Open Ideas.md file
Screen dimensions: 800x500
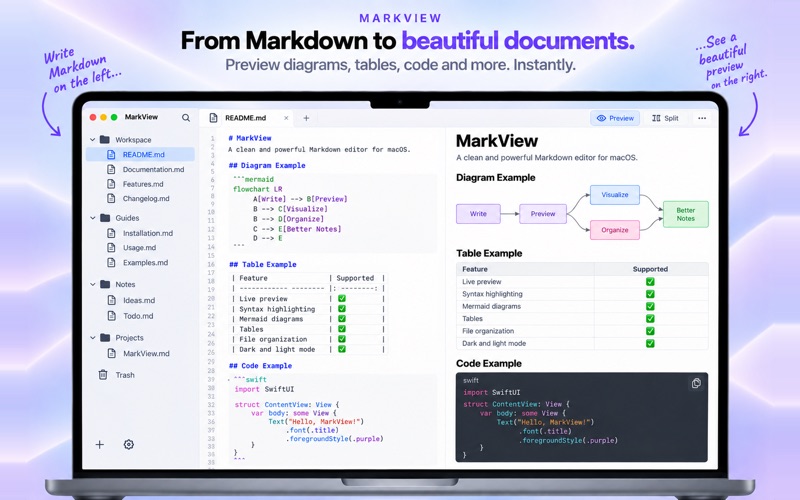point(140,300)
